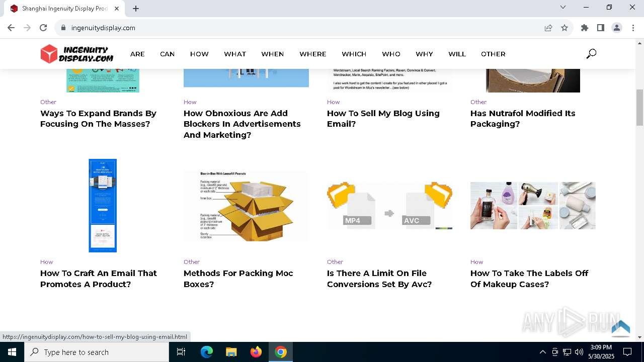
Task: Open the CAN navigation menu item
Action: pos(168,54)
